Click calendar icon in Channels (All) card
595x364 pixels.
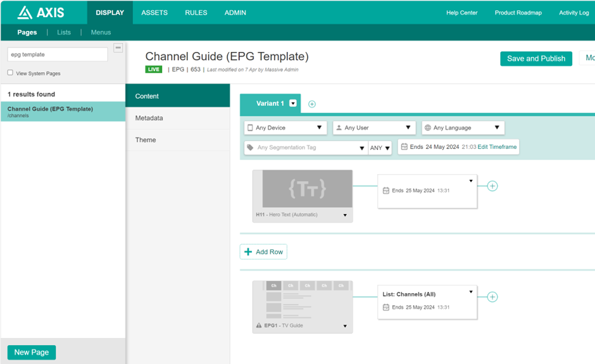point(386,307)
